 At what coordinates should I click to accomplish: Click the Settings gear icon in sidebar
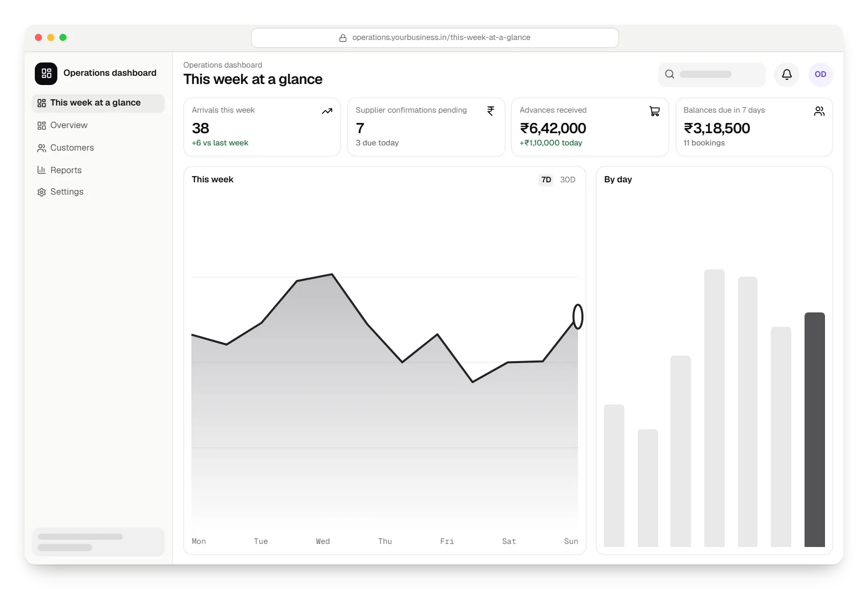pyautogui.click(x=41, y=192)
